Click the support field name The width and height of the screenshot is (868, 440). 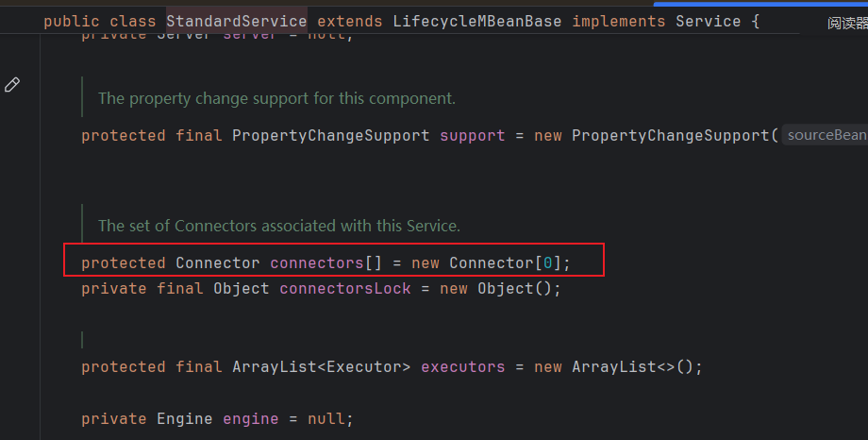[x=472, y=135]
